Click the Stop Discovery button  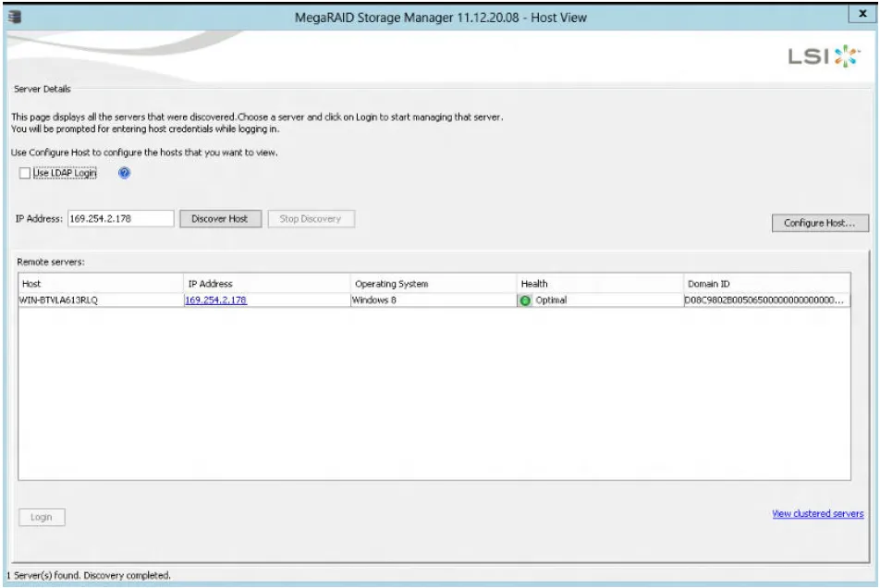pos(311,219)
